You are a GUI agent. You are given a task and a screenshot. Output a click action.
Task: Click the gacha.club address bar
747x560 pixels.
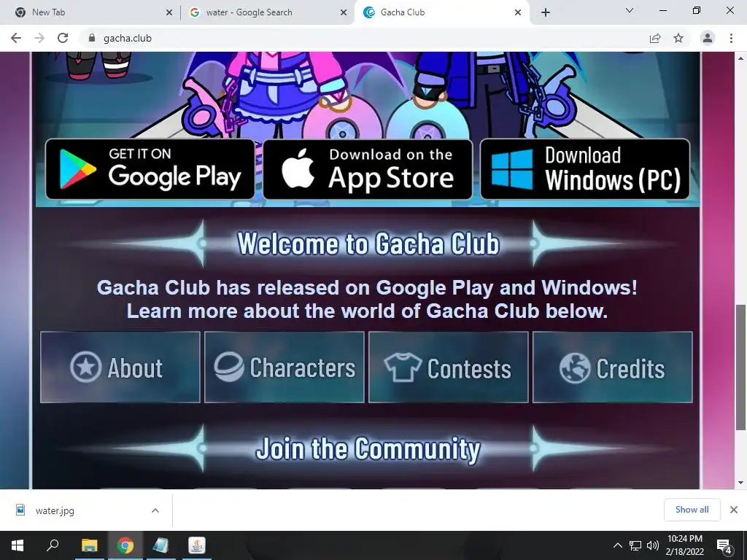(x=362, y=38)
